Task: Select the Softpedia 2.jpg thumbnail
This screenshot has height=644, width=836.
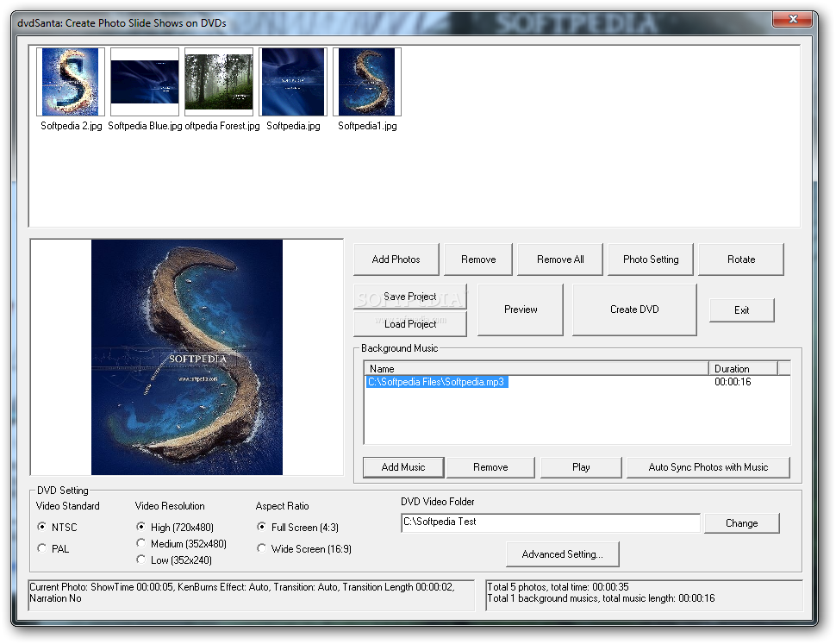Action: coord(71,82)
